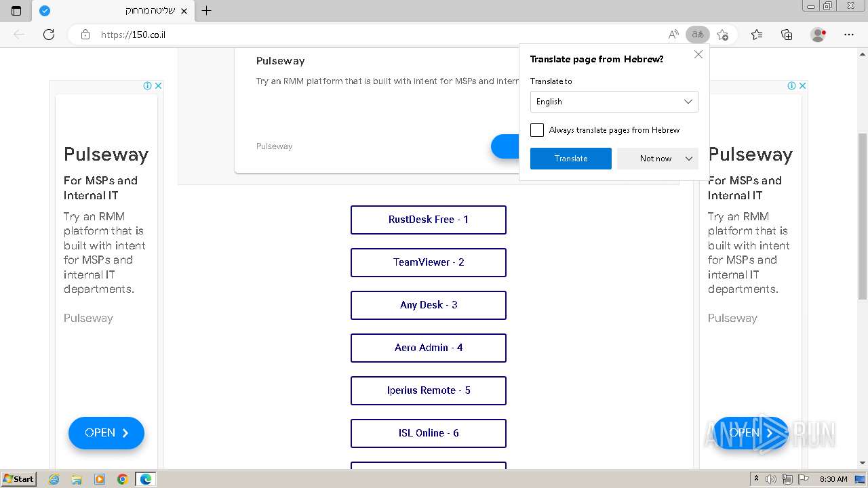Open File Explorer from taskbar

[77, 479]
